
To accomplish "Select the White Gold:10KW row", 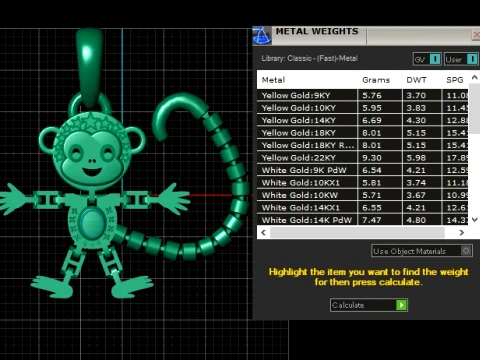I will pyautogui.click(x=363, y=195).
